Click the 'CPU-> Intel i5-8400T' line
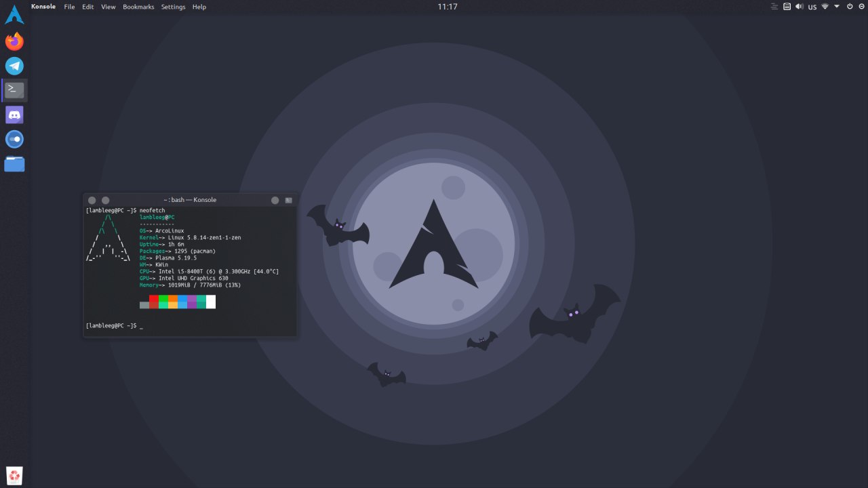The width and height of the screenshot is (868, 488). point(209,272)
